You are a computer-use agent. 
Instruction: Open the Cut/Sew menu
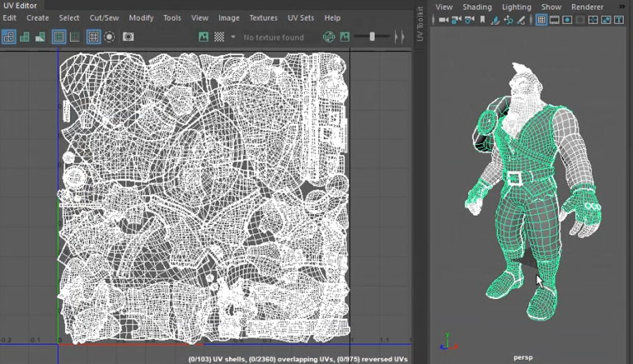(x=104, y=17)
